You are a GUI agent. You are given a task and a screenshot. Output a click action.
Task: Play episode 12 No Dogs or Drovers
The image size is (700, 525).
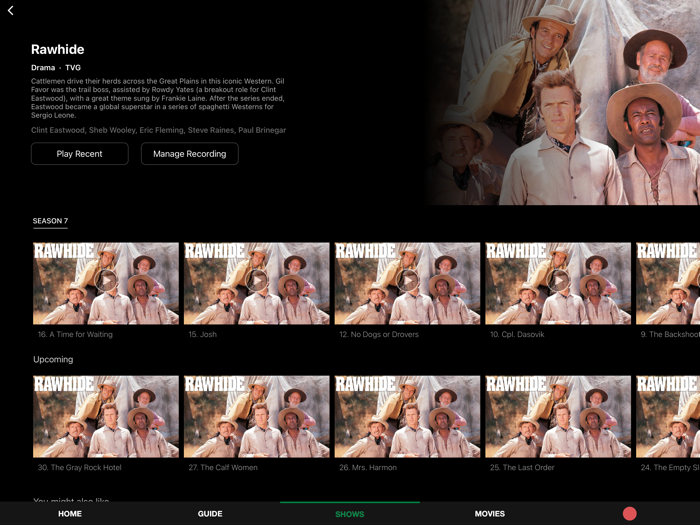(408, 281)
